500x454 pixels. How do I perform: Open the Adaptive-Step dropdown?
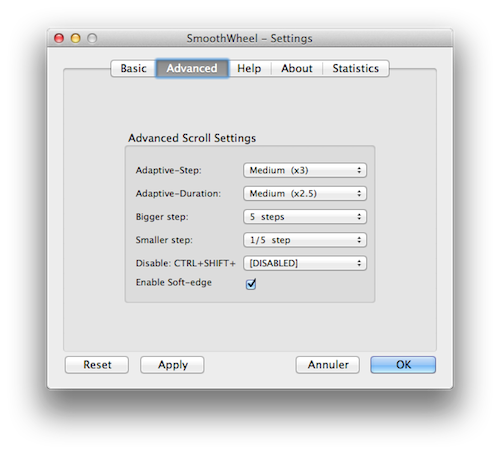tap(305, 170)
